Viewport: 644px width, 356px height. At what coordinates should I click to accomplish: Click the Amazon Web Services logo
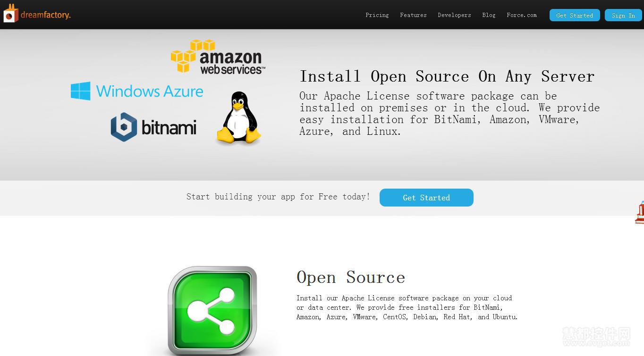point(218,57)
